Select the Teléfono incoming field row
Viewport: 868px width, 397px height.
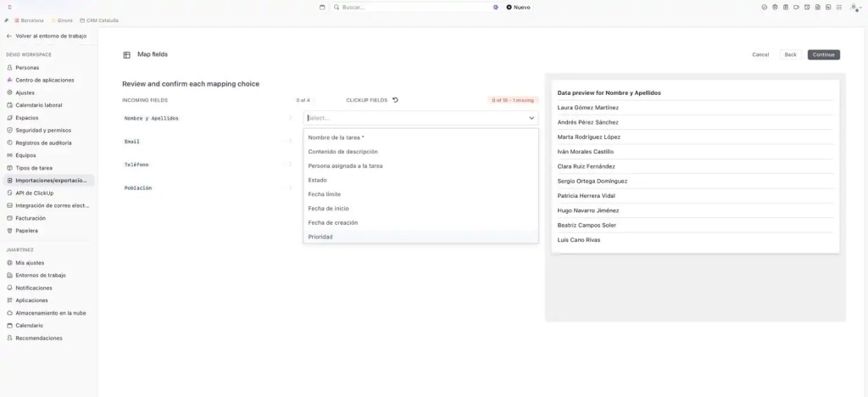pyautogui.click(x=209, y=165)
